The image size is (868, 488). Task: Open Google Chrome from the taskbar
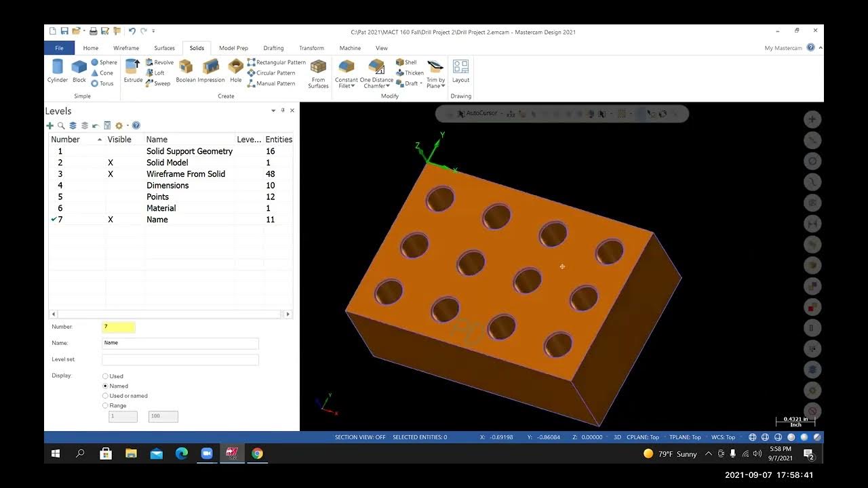tap(257, 453)
